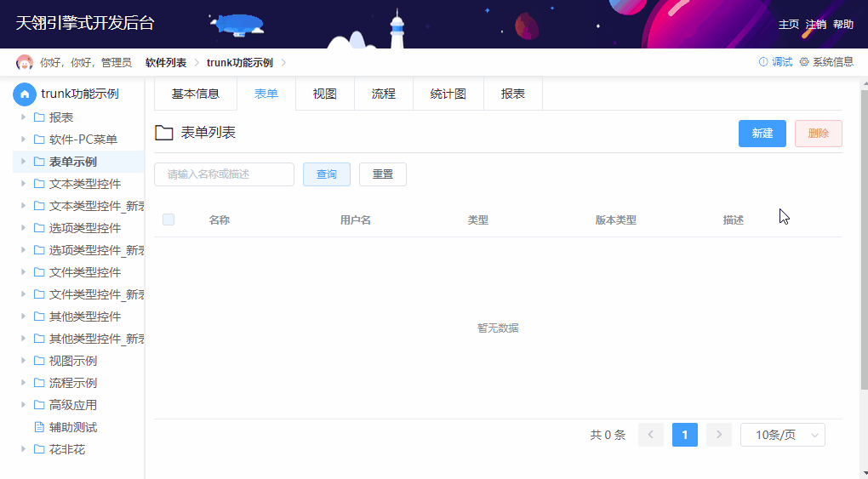The width and height of the screenshot is (868, 479).
Task: Click the folder icon before 表单列表 heading
Action: click(x=164, y=133)
